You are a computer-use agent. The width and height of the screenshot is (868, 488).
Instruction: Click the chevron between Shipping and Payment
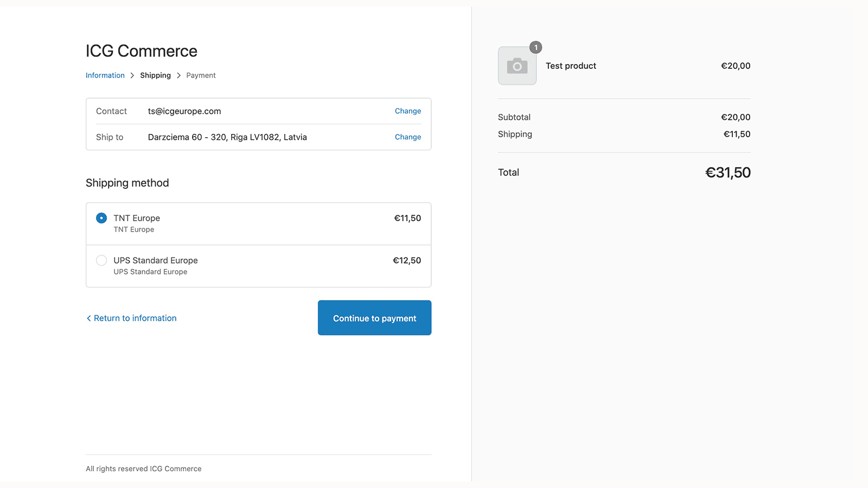pyautogui.click(x=178, y=75)
